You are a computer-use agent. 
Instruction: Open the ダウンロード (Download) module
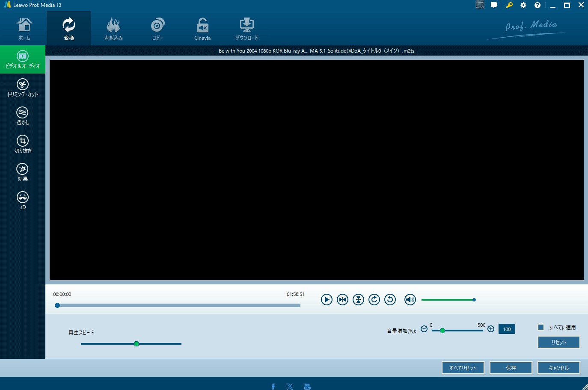(247, 29)
